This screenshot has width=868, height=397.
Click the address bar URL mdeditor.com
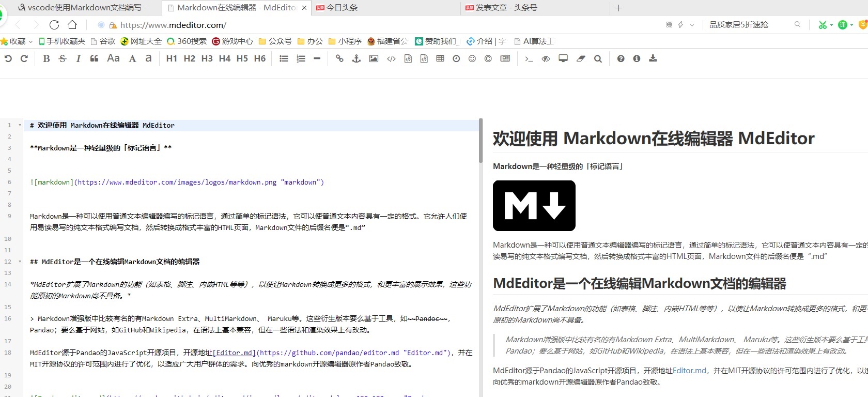click(x=173, y=25)
